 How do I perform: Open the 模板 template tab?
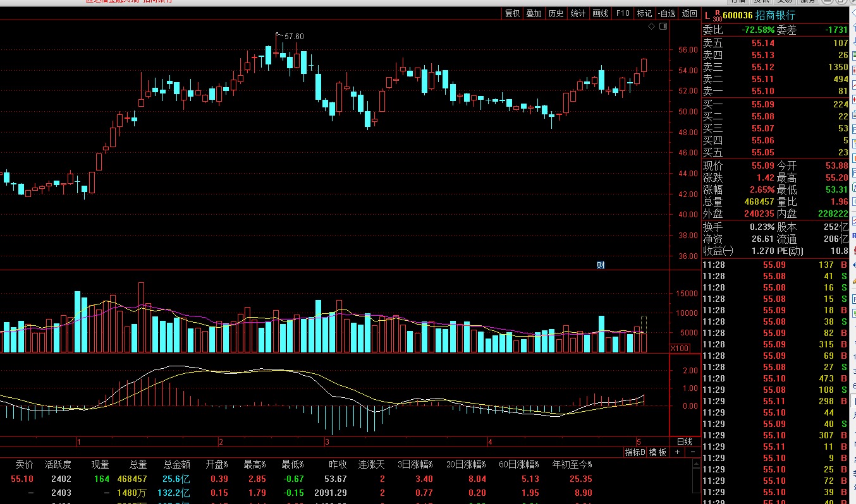click(x=658, y=452)
